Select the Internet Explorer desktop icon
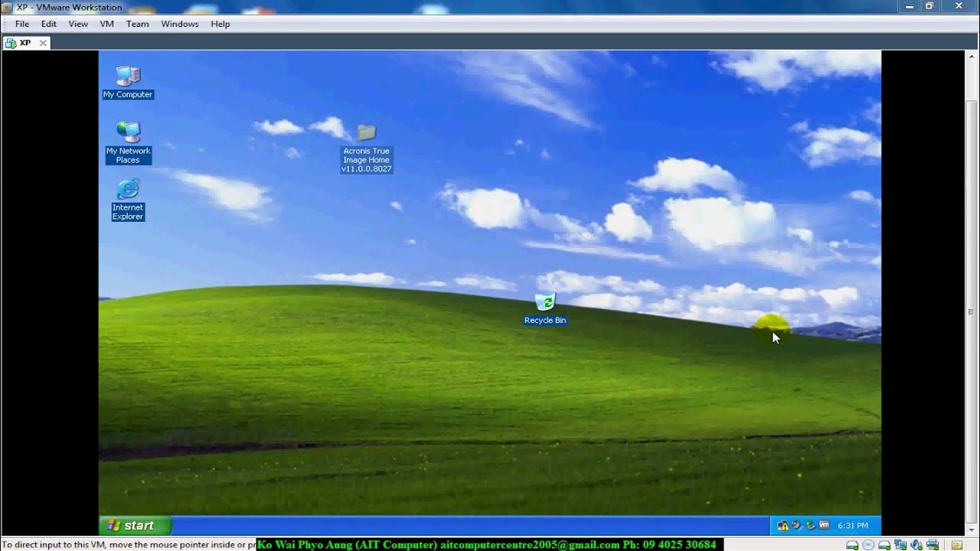The image size is (980, 551). [128, 200]
